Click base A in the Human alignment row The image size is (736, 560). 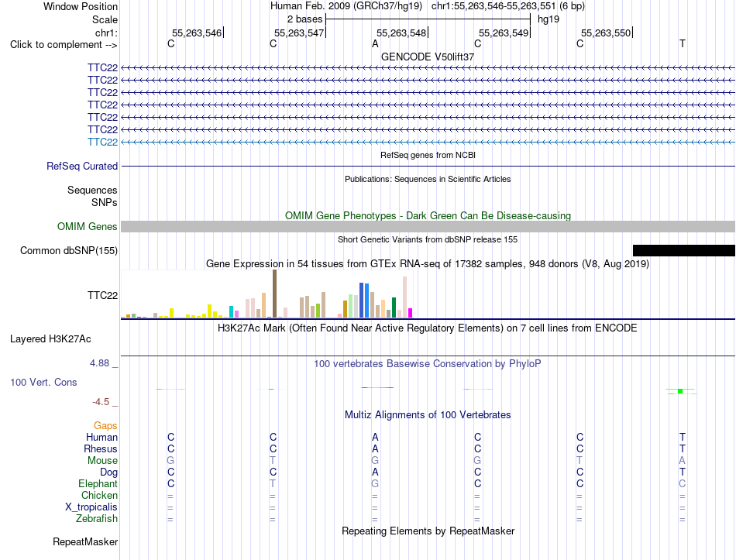click(x=375, y=438)
